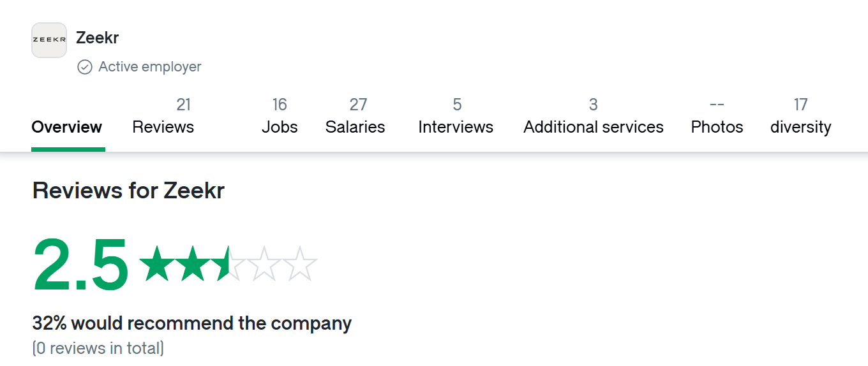Open the Additional services tab
The height and width of the screenshot is (366, 868).
594,117
